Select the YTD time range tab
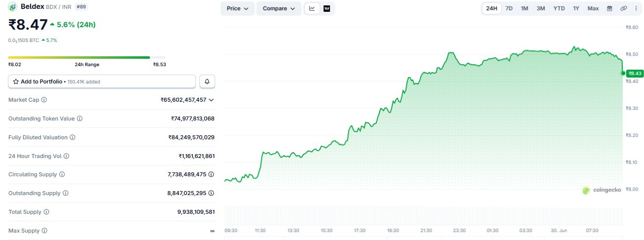644x240 pixels. click(x=559, y=8)
